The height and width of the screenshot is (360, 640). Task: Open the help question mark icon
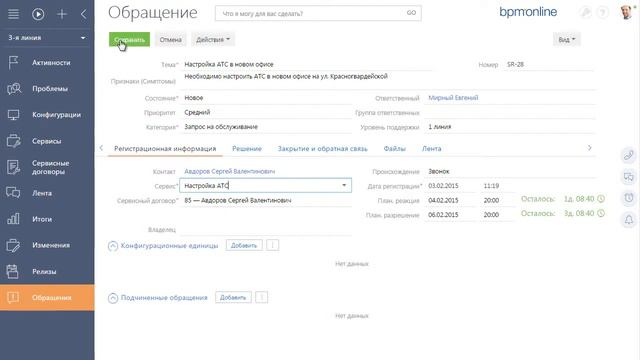coord(602,13)
